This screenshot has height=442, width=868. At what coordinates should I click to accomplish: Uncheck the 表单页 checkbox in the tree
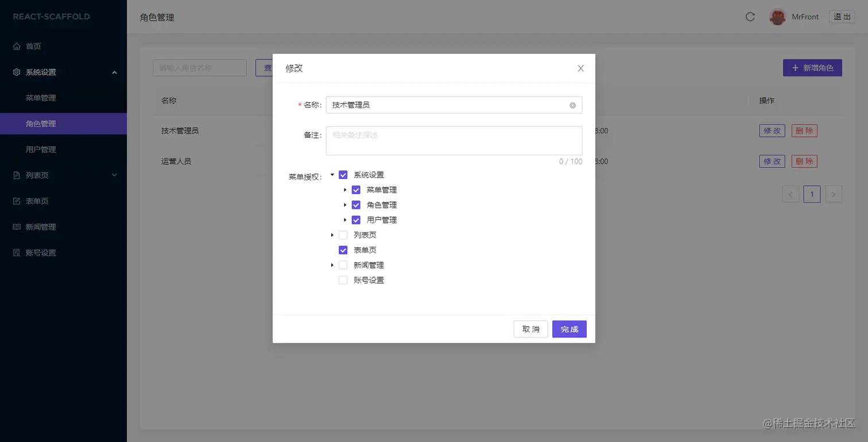(x=342, y=250)
